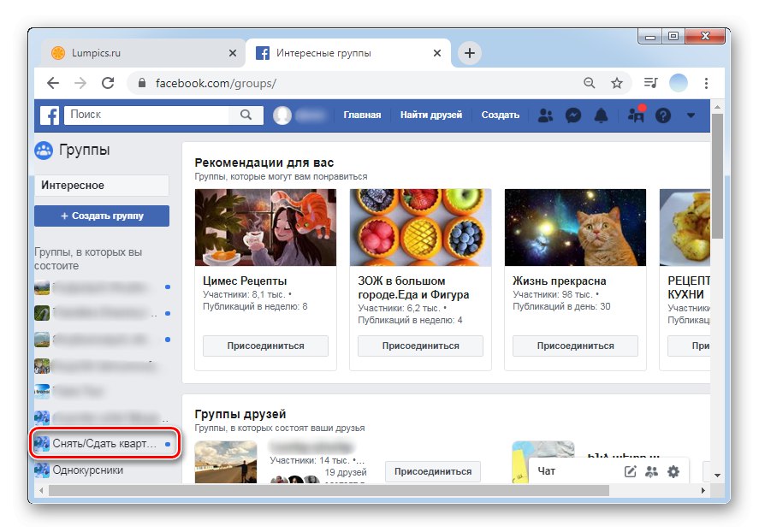The height and width of the screenshot is (532, 759).
Task: Click the Создать группу button
Action: [x=102, y=216]
